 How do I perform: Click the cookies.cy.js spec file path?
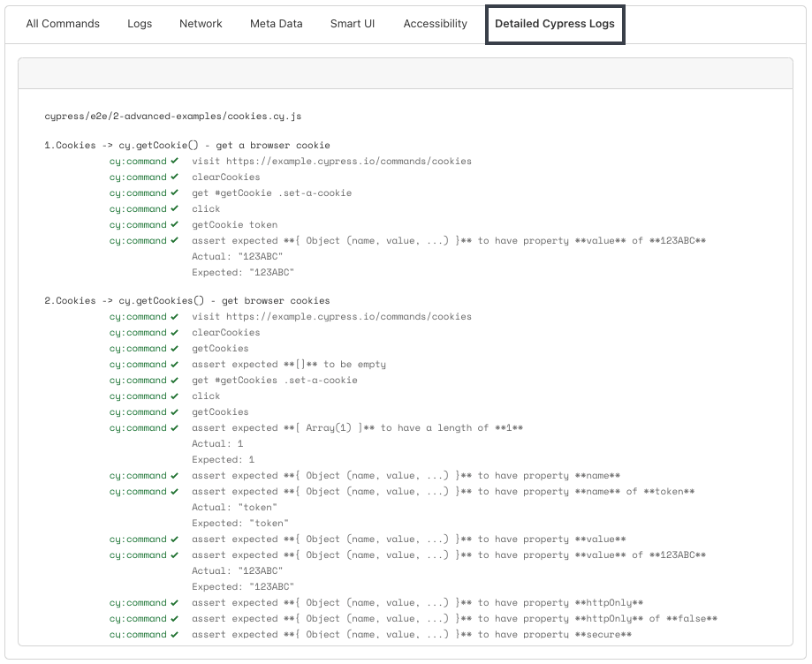click(172, 116)
